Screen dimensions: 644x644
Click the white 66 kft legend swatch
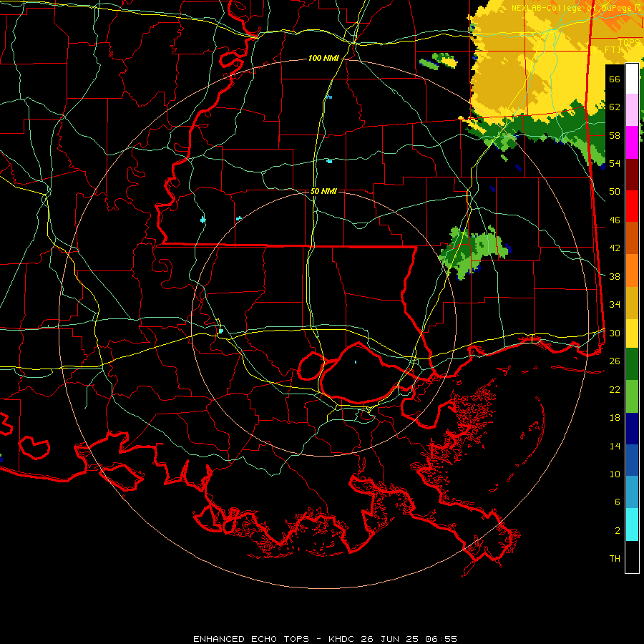click(632, 79)
